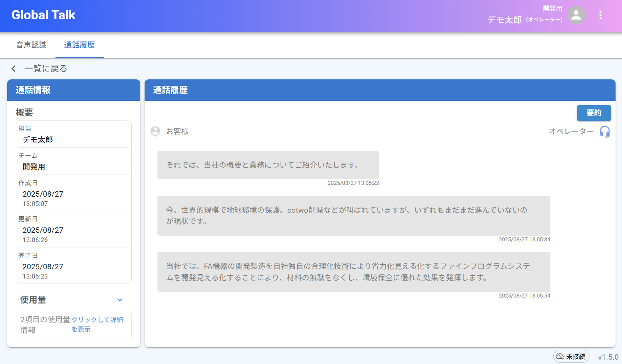The width and height of the screenshot is (622, 364).
Task: Click the message about FA機器の開発製造
Action: click(x=354, y=272)
